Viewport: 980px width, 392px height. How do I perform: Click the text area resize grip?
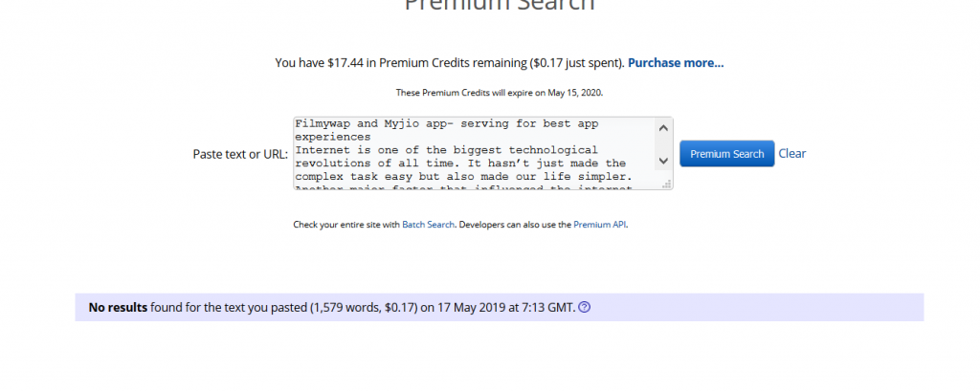click(x=666, y=184)
